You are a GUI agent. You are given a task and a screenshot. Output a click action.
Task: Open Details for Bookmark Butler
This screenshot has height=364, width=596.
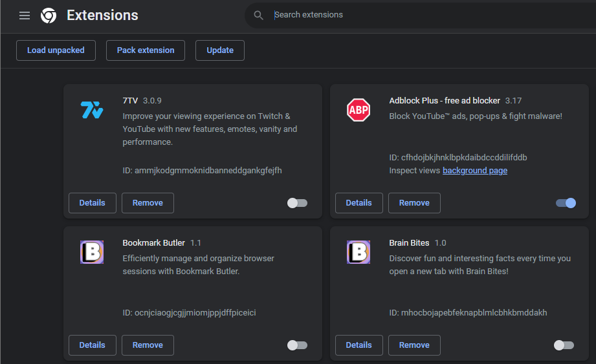coord(93,345)
